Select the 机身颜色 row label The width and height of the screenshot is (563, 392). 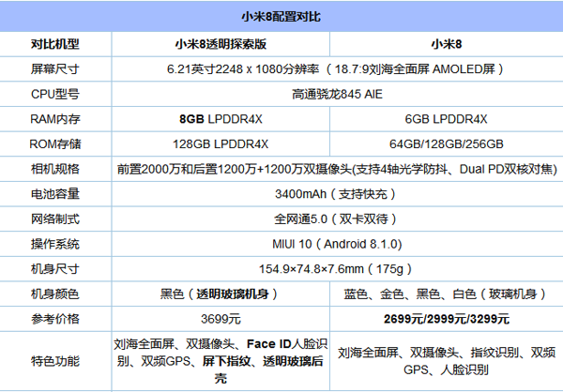pos(55,294)
